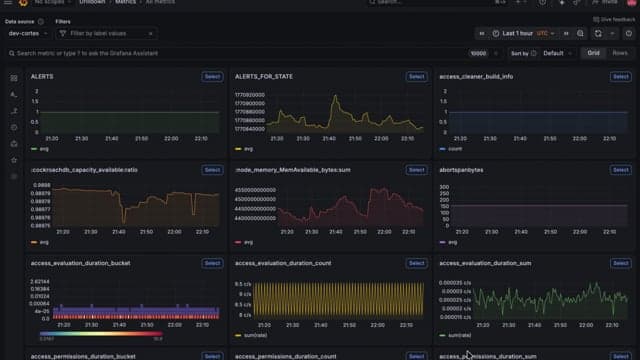Clear filters with the x in filter box
This screenshot has width=640, height=360.
[150, 33]
